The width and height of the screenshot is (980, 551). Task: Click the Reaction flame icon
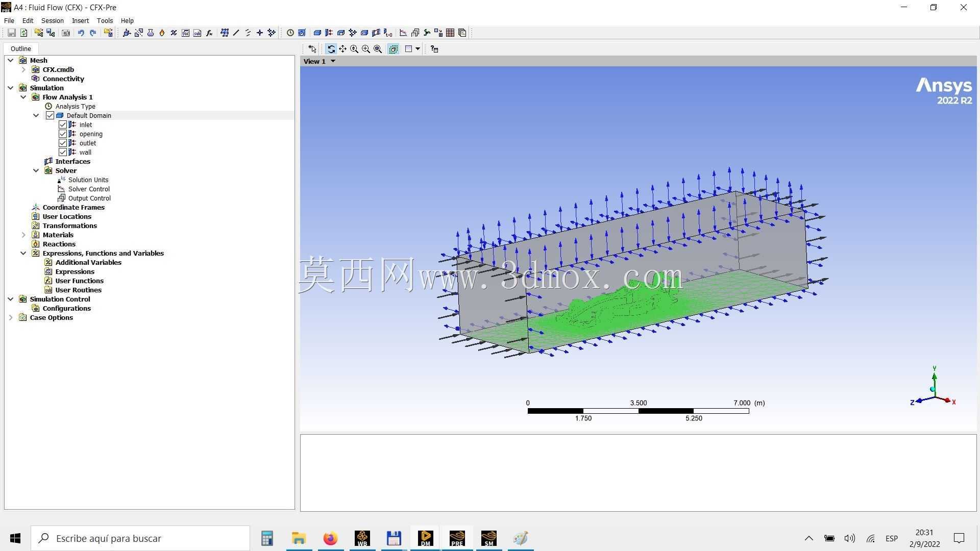[162, 33]
